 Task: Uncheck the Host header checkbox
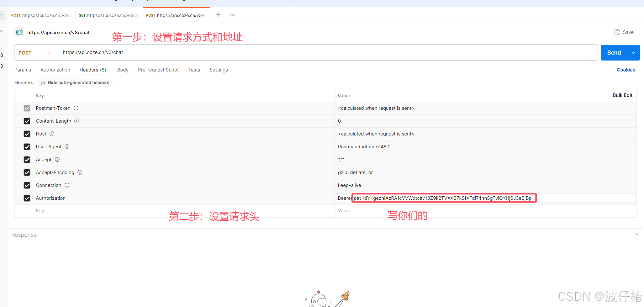27,134
